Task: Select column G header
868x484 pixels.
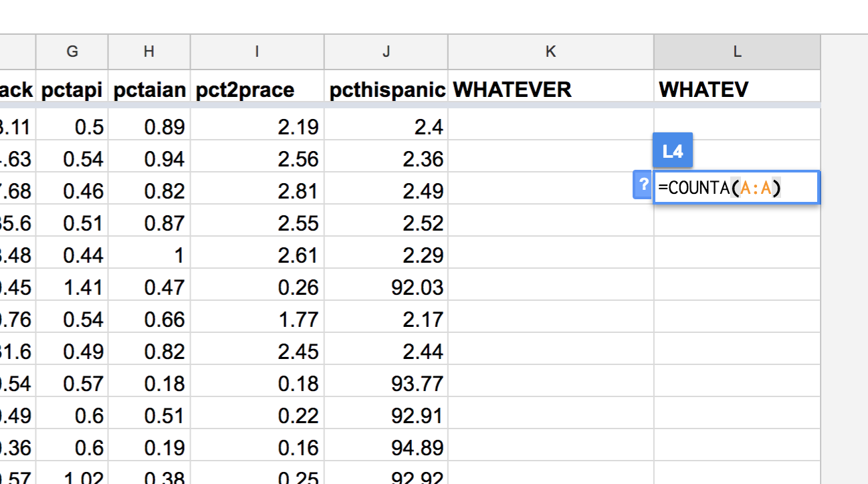Action: click(x=72, y=51)
